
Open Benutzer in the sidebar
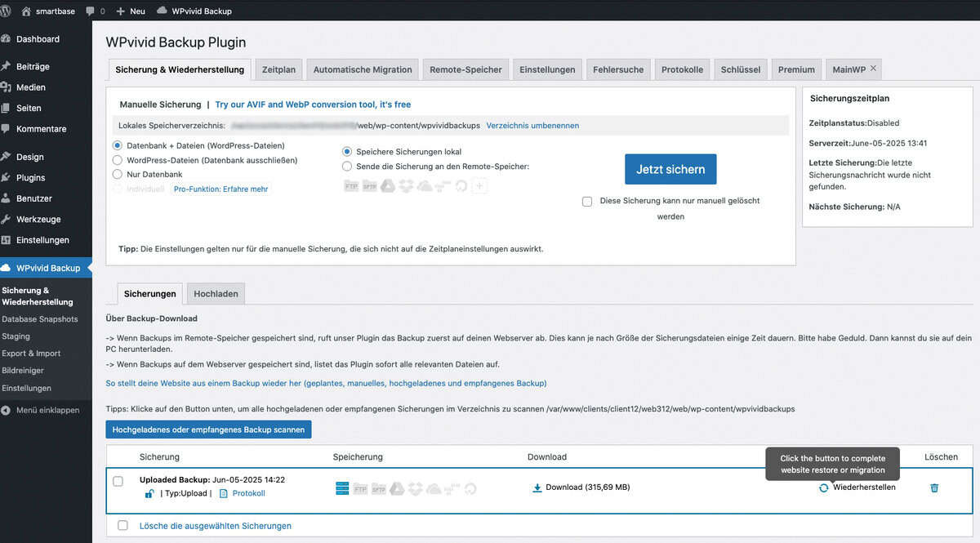34,198
